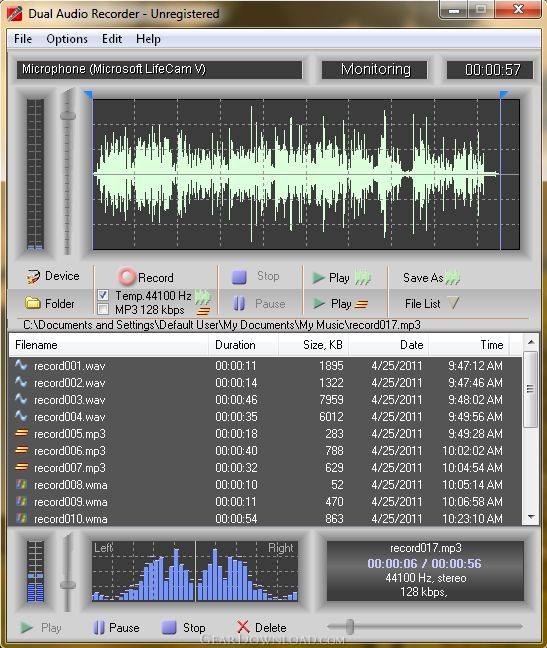Select record005.mp3 in the file list
This screenshot has width=547, height=648.
[x=264, y=434]
